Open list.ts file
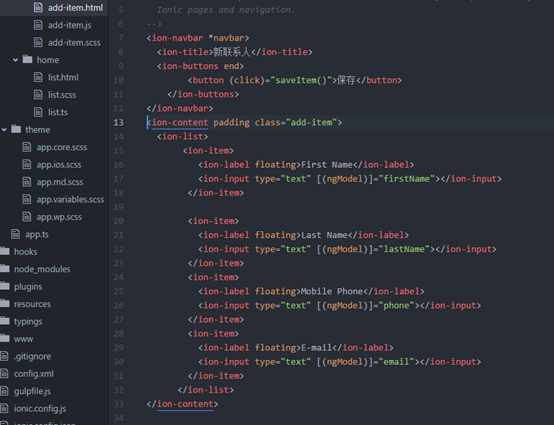 (x=58, y=112)
